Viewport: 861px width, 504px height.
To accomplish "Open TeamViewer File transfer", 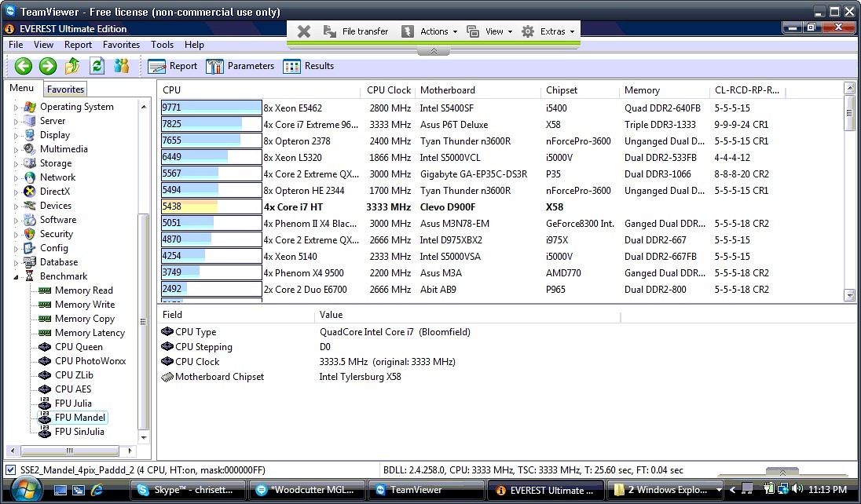I will coord(356,32).
